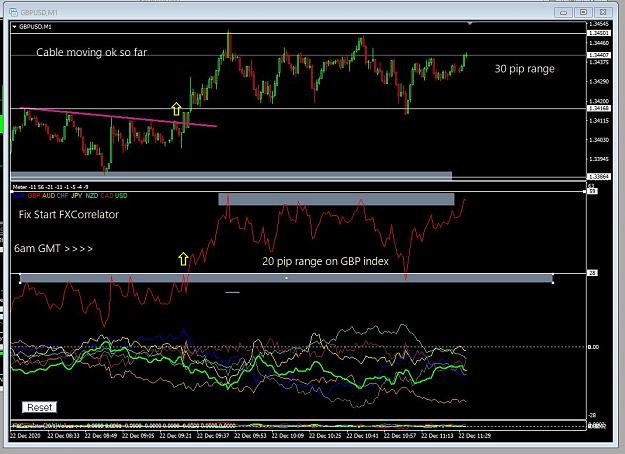This screenshot has height=454, width=625.
Task: Click the '20 pip range on GBP index' label
Action: click(x=325, y=261)
